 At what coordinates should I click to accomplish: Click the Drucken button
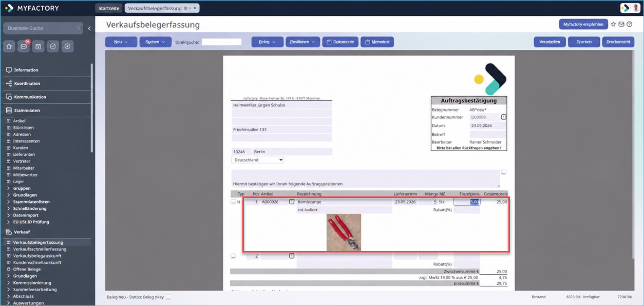click(584, 42)
